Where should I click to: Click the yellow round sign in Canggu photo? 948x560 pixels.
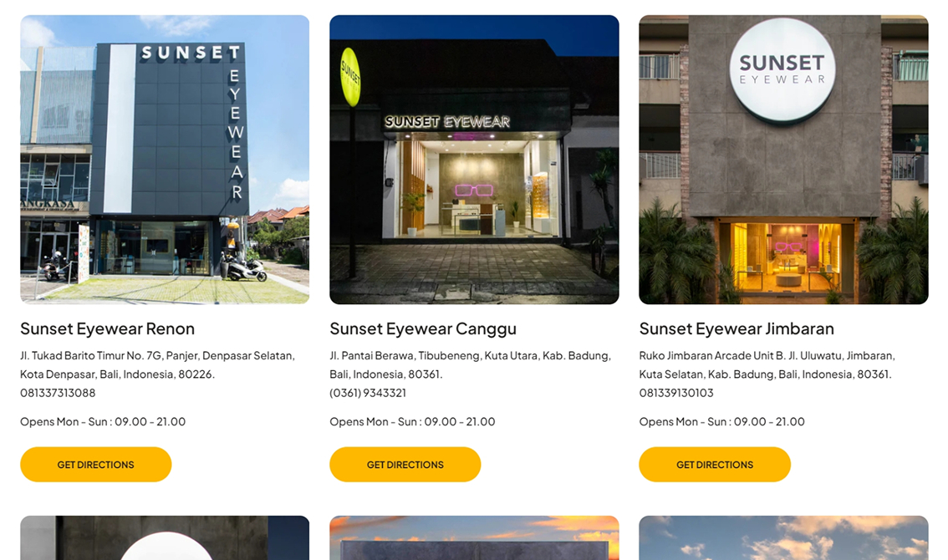(350, 77)
